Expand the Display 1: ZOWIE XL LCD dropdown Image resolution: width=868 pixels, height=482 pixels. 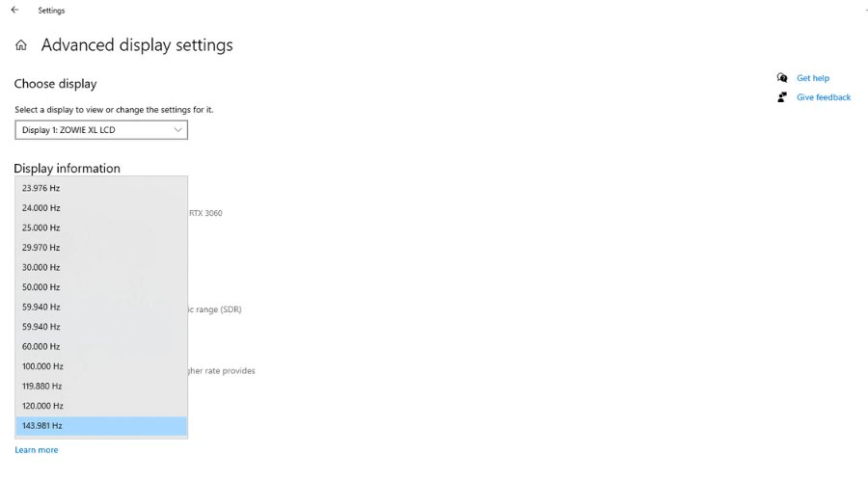click(x=101, y=130)
